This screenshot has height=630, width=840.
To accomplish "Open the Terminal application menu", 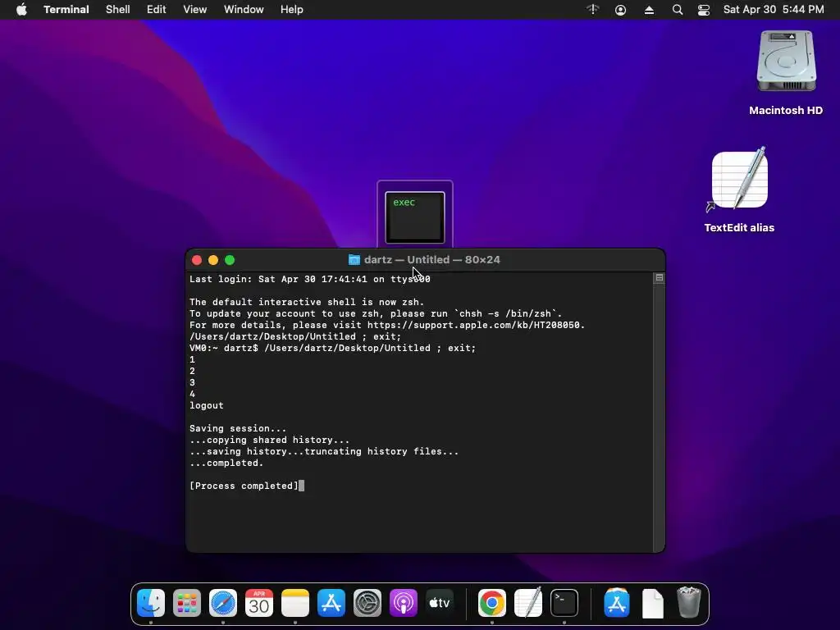I will [x=66, y=10].
